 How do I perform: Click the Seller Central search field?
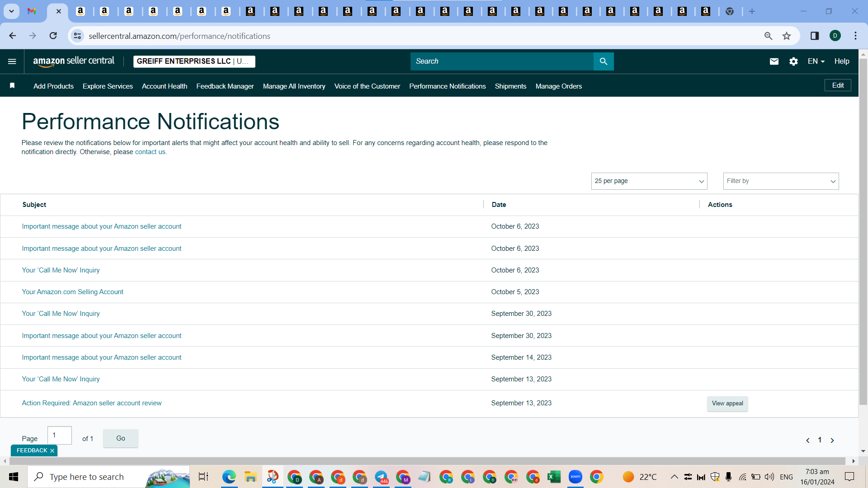coord(502,61)
